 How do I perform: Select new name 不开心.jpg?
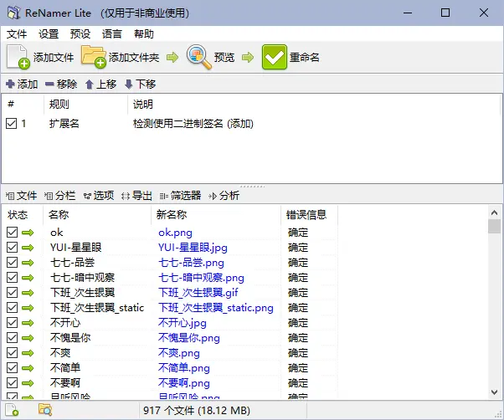182,323
